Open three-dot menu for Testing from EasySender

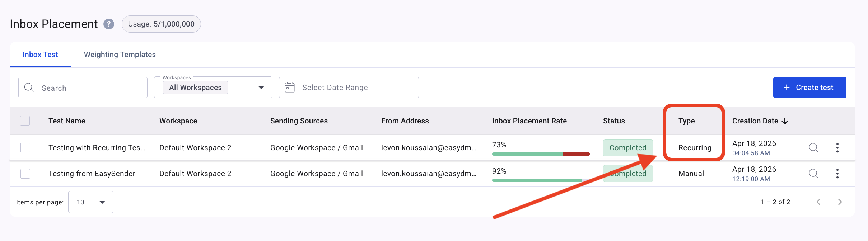837,174
